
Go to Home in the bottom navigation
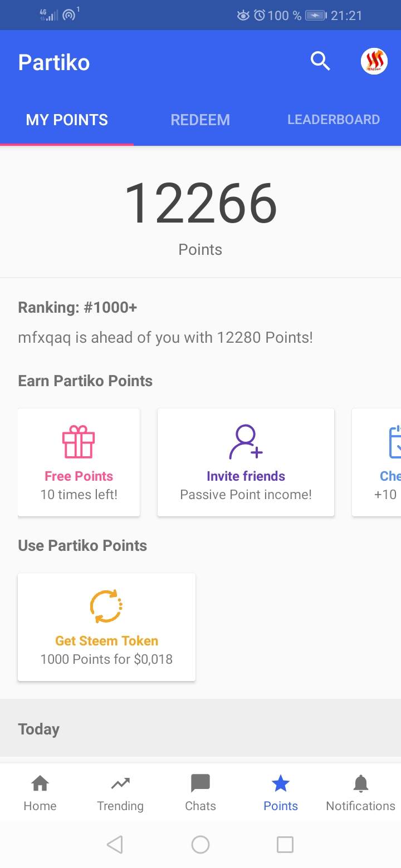(x=40, y=793)
